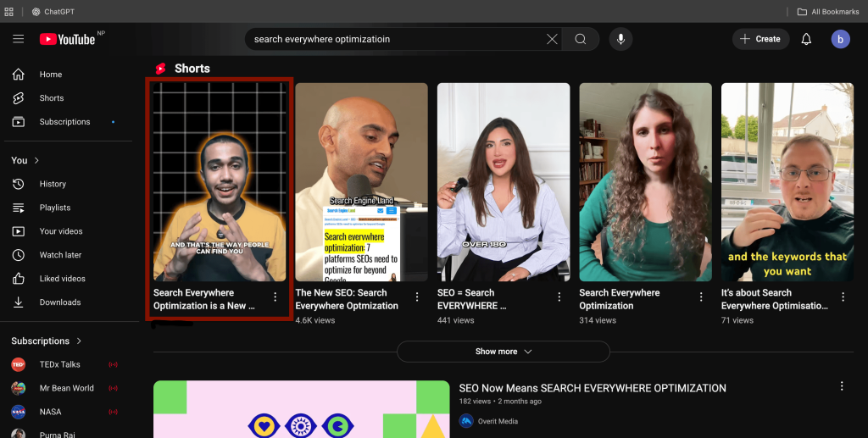Image resolution: width=868 pixels, height=438 pixels.
Task: Expand Shorts shelf with Show more
Action: point(504,352)
